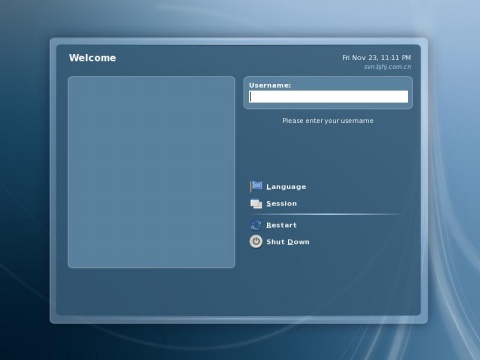Choose the Restart label
Viewport: 480px width, 360px height.
(281, 225)
